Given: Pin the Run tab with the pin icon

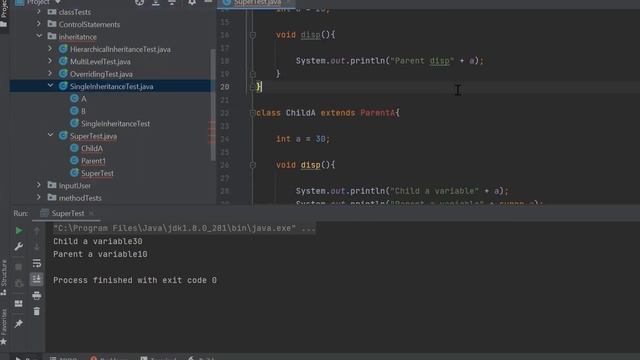Looking at the screenshot, I should click(19, 324).
